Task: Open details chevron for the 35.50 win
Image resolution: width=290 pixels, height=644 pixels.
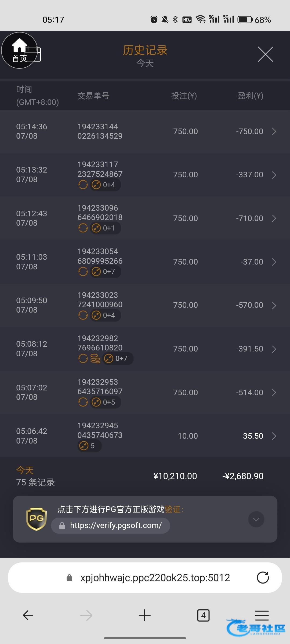Action: [x=274, y=436]
